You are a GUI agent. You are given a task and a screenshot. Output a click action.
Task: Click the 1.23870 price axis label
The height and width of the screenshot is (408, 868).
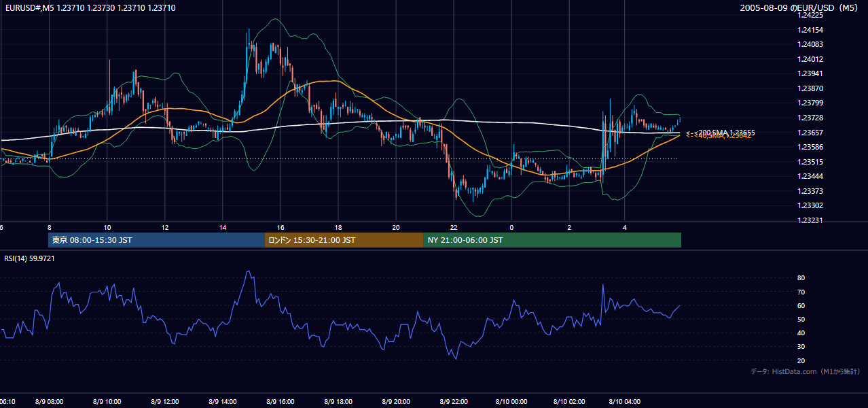[811, 89]
